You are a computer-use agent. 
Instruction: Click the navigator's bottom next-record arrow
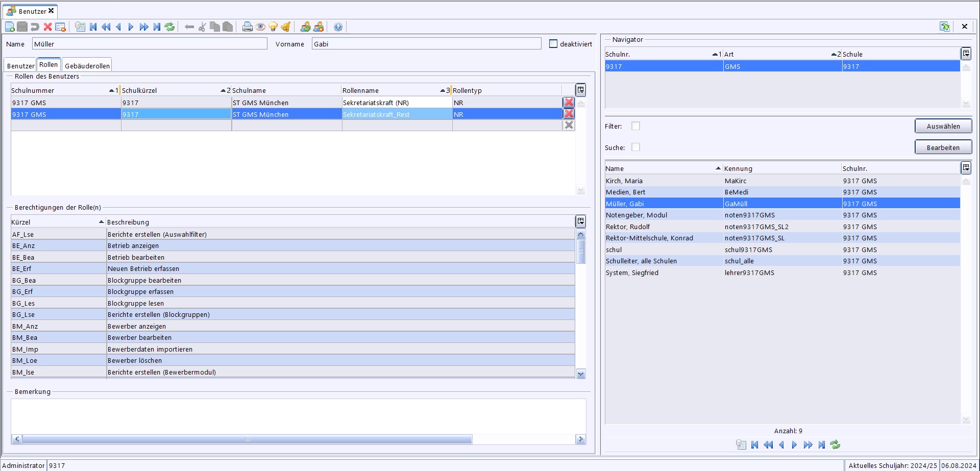tap(794, 445)
